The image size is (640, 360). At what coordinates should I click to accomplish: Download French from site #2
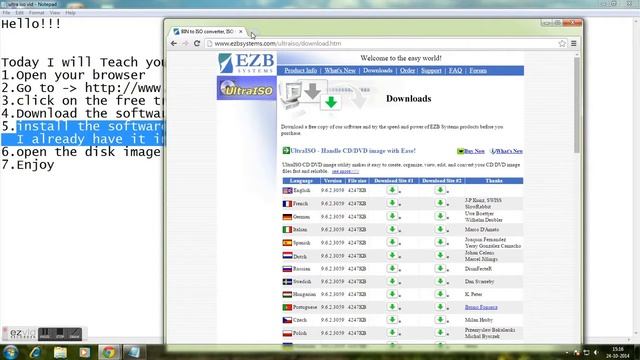(440, 203)
